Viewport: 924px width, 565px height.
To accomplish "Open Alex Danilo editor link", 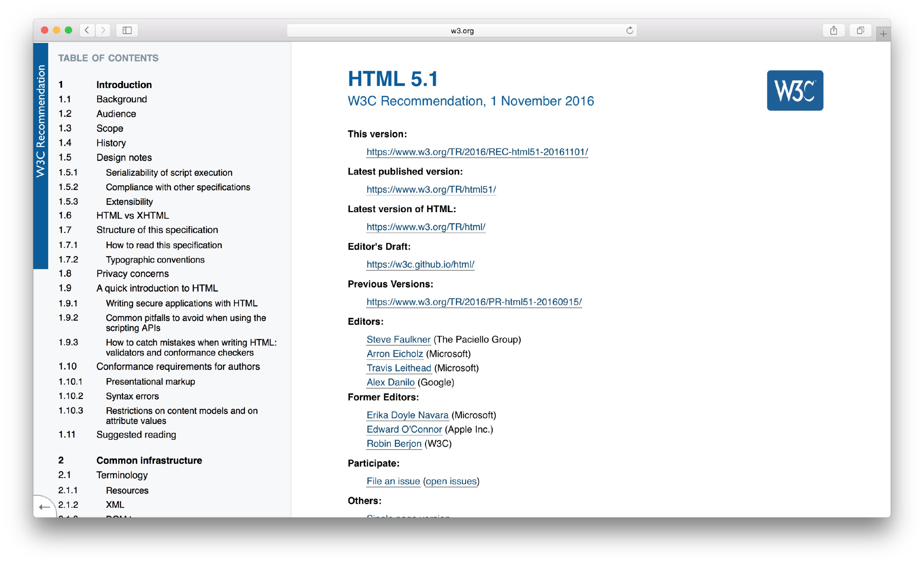I will 391,382.
